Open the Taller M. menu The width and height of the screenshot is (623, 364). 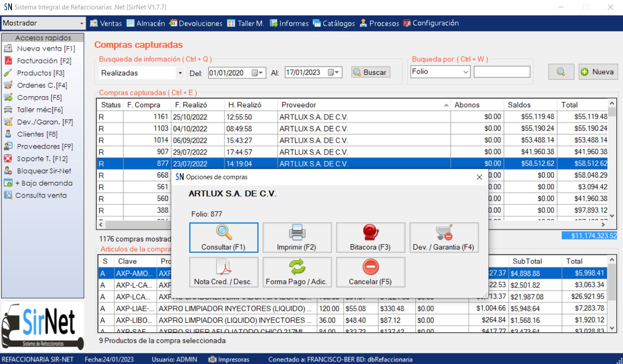coord(246,23)
